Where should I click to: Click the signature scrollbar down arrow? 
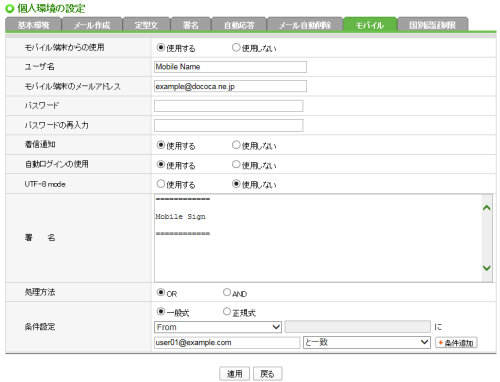[x=487, y=268]
